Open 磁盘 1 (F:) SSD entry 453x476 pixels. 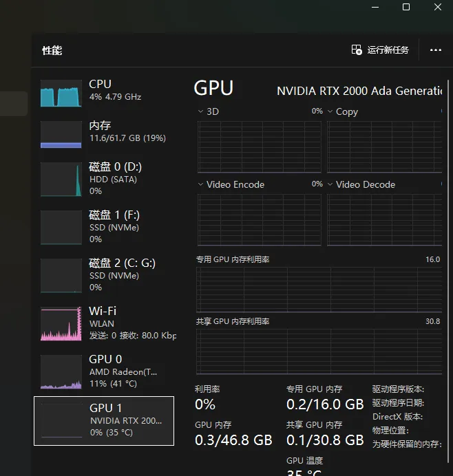click(x=104, y=227)
